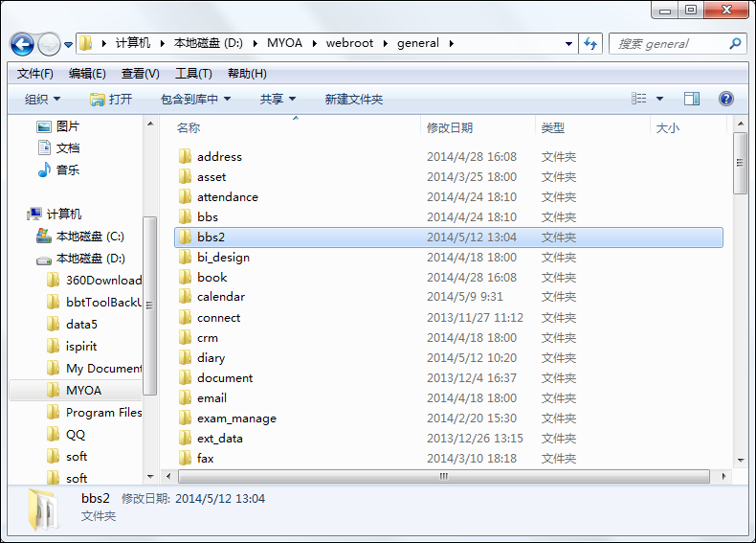The height and width of the screenshot is (543, 756).
Task: Open the recent locations history dropdown
Action: tap(68, 45)
